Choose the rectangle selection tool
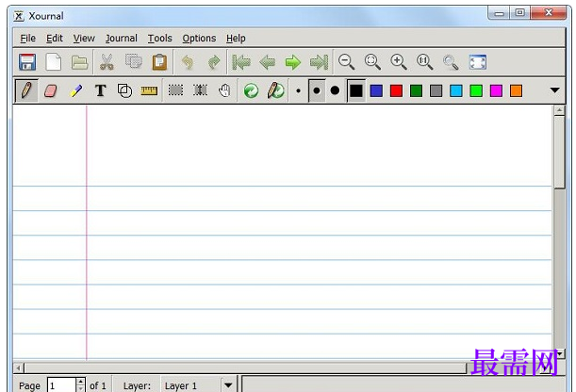The width and height of the screenshot is (576, 392). (175, 90)
